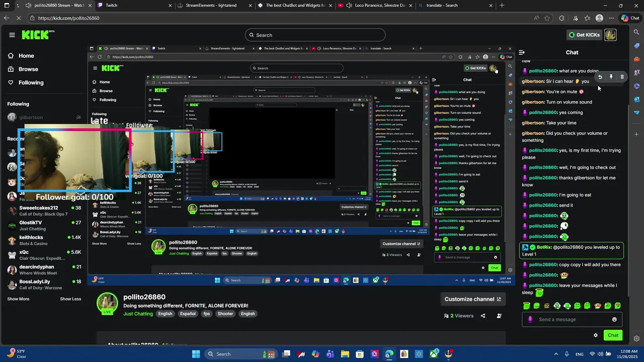Click the browser address bar URL
The width and height of the screenshot is (644, 362).
68,18
